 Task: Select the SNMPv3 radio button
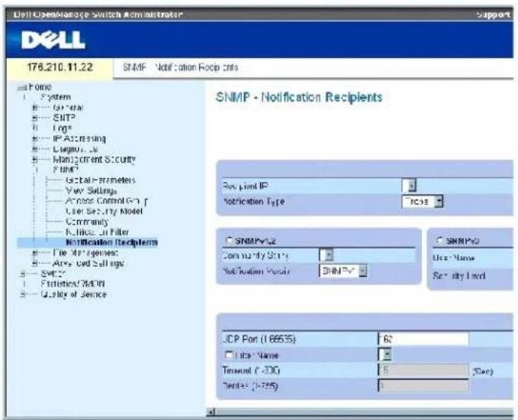(439, 240)
